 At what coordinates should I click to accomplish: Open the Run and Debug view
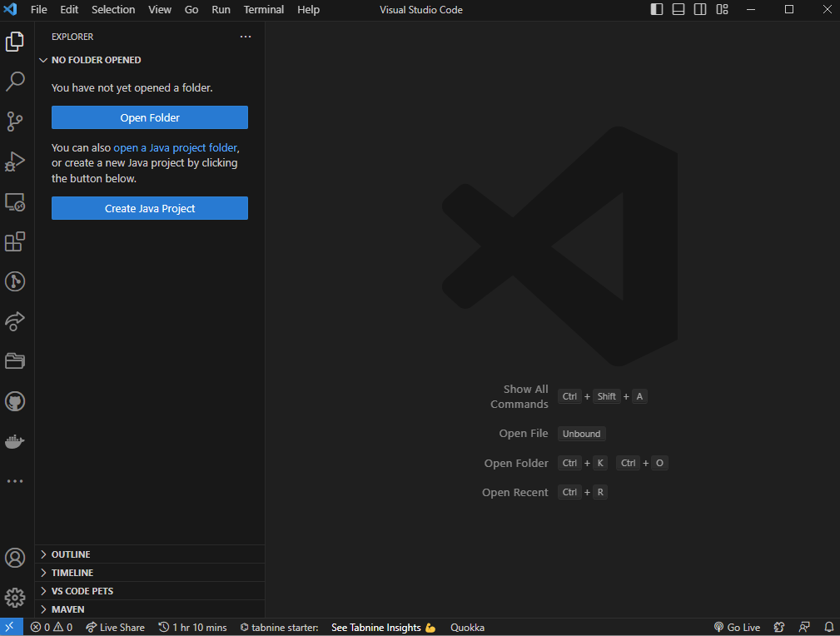[x=15, y=161]
